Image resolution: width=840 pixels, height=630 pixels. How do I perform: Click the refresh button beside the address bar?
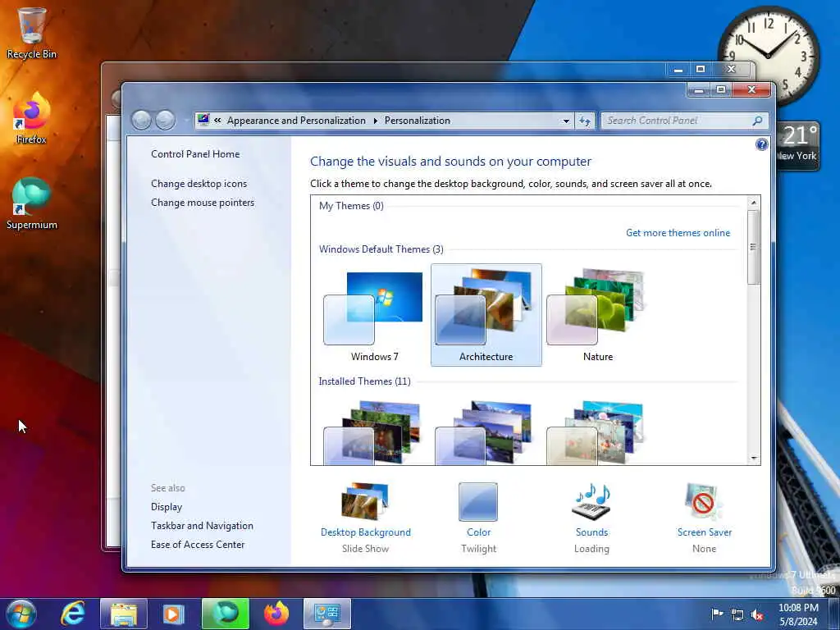point(584,121)
